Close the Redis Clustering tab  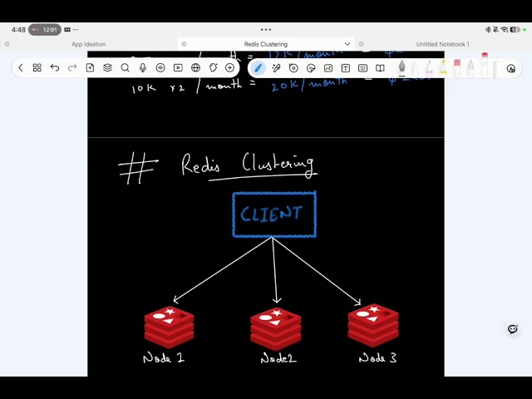tap(185, 44)
